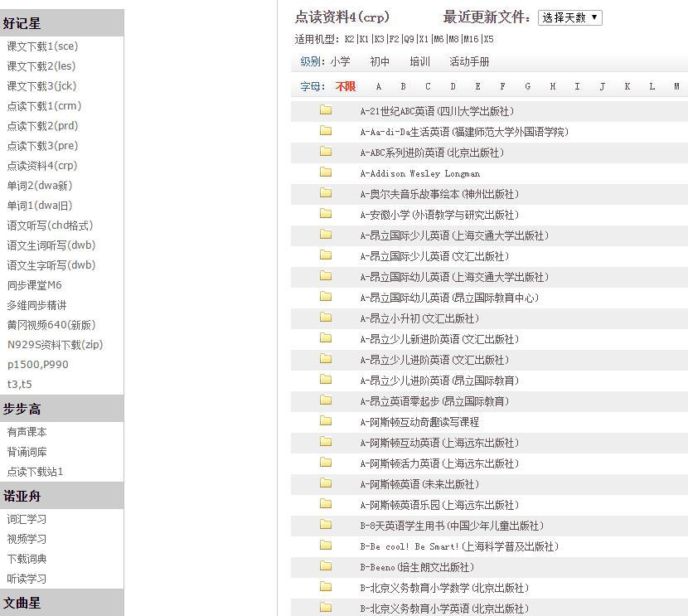
Task: Click folder icon for B-8天英语学生用书
Action: point(326,525)
